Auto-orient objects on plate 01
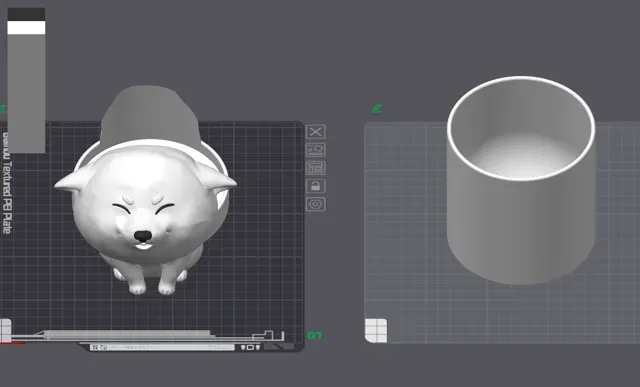640x387 pixels. tap(316, 150)
